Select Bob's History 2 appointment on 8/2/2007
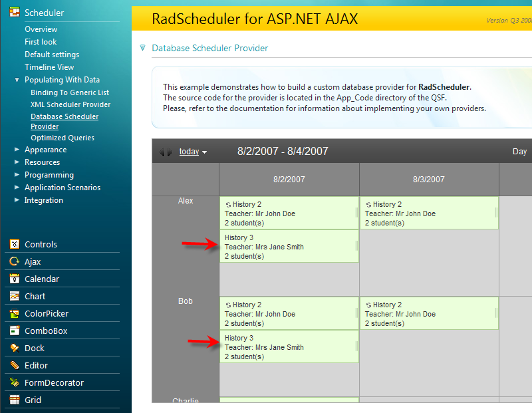The height and width of the screenshot is (413, 532). click(289, 313)
